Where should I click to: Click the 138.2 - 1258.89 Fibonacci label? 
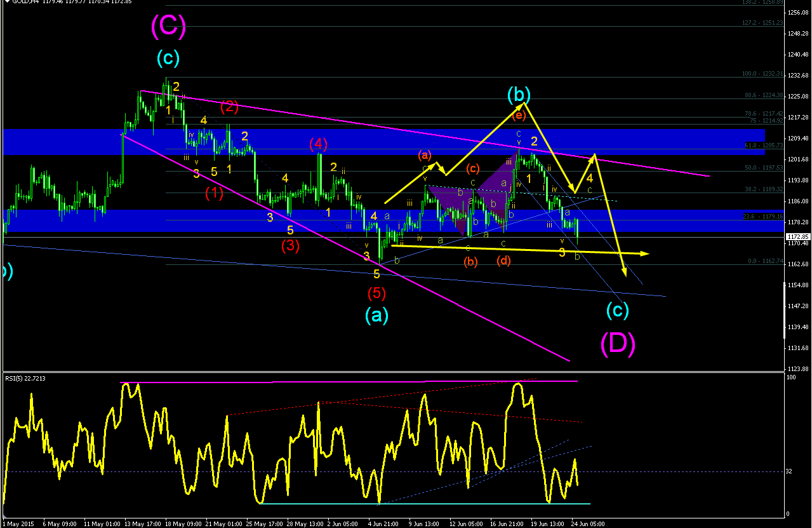pyautogui.click(x=762, y=3)
